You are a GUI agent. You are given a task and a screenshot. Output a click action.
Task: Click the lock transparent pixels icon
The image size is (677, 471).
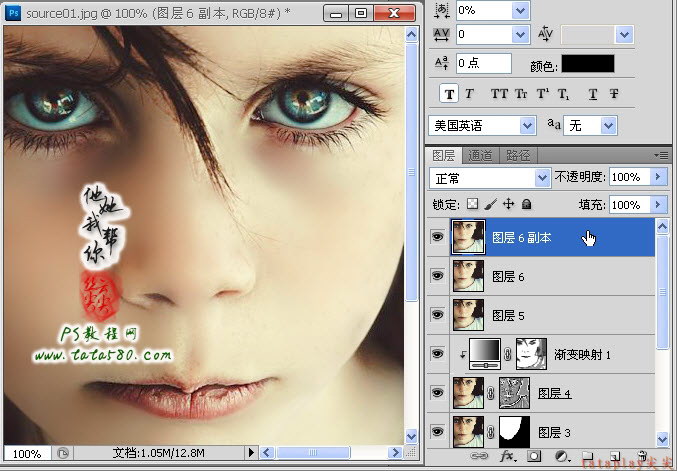[473, 204]
